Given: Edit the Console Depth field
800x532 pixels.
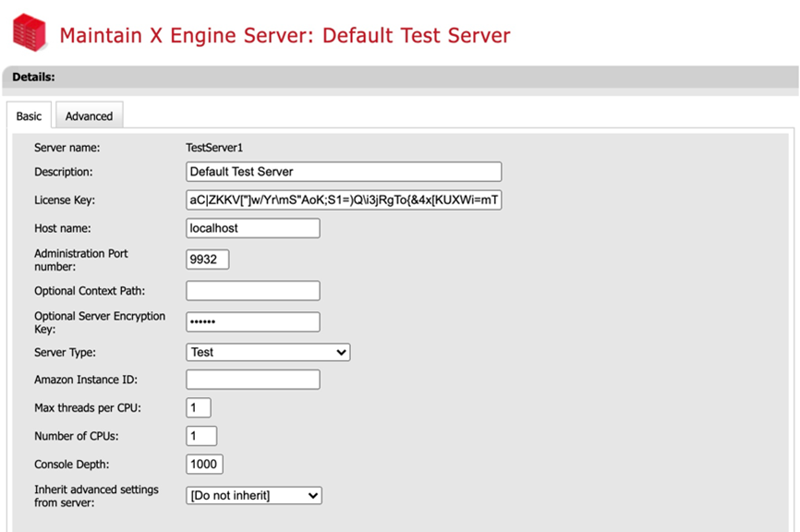Looking at the screenshot, I should point(204,465).
